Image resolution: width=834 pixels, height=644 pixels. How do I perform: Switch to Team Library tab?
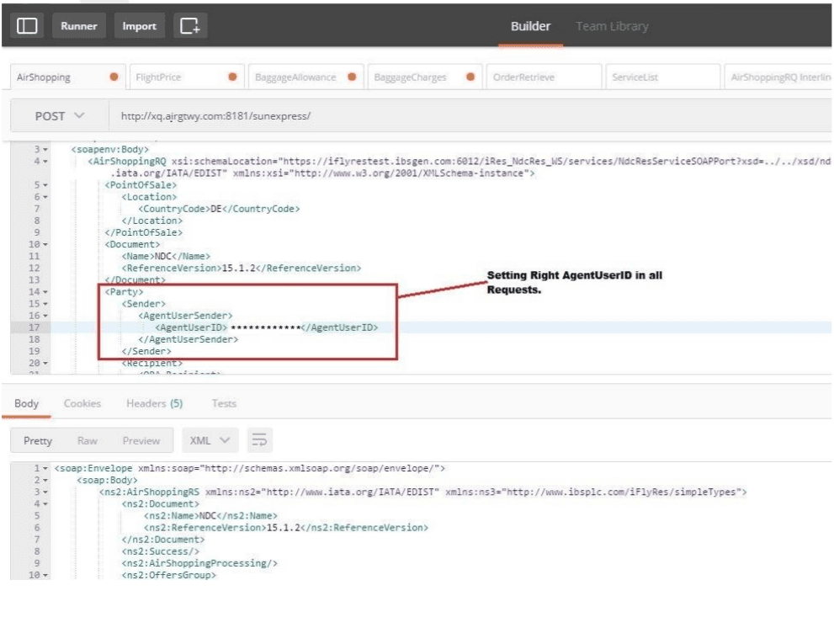(612, 26)
